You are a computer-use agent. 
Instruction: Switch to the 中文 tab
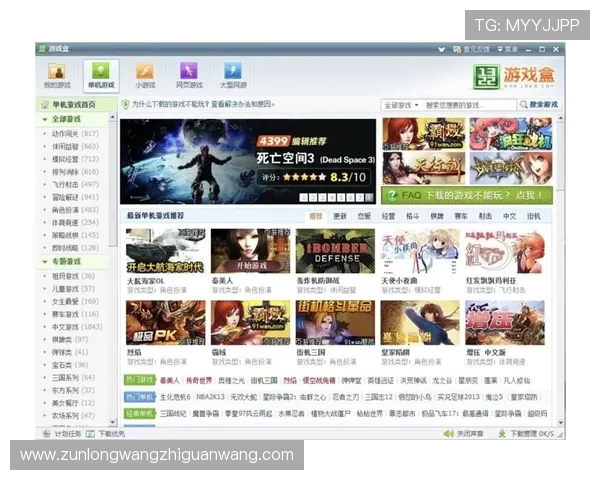(509, 216)
